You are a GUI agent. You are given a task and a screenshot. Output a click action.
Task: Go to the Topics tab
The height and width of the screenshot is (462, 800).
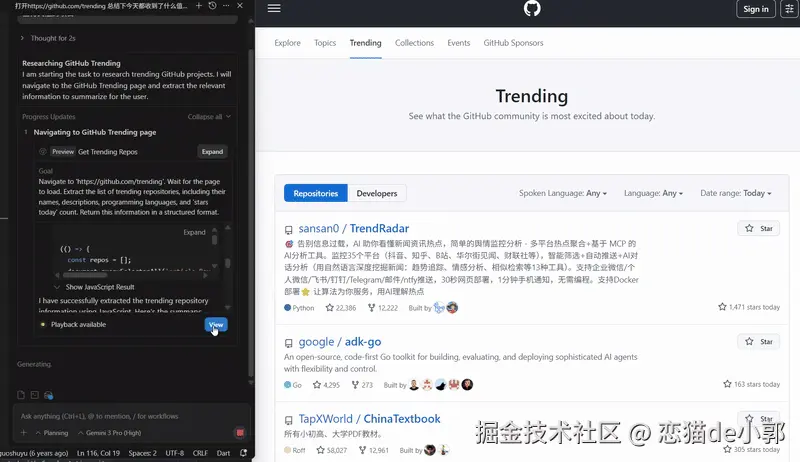tap(325, 43)
